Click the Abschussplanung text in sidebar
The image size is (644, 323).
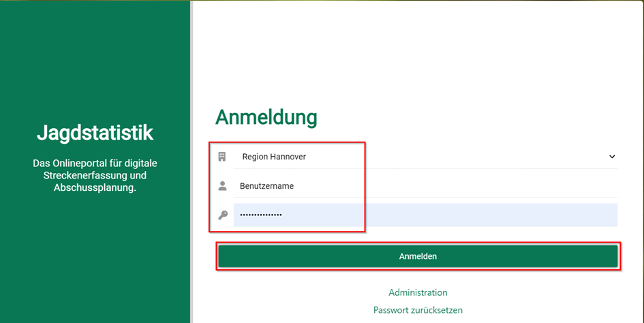click(x=93, y=187)
